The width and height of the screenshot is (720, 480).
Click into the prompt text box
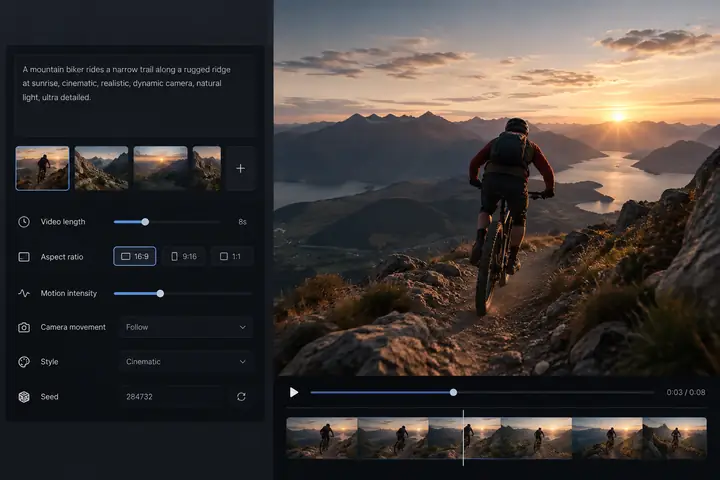click(x=135, y=96)
